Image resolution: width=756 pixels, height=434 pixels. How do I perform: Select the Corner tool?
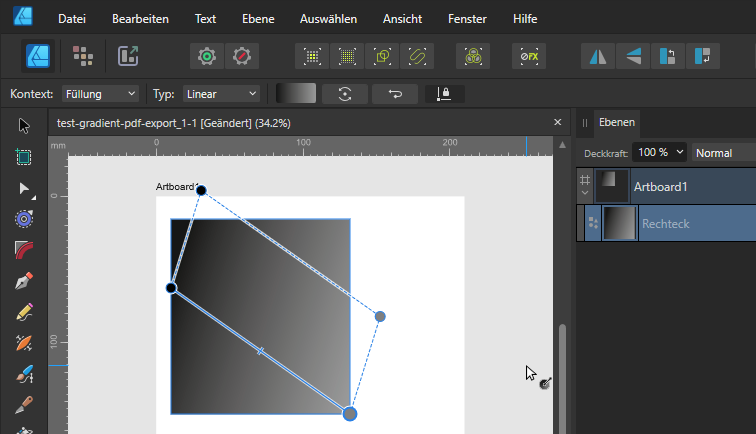point(24,250)
